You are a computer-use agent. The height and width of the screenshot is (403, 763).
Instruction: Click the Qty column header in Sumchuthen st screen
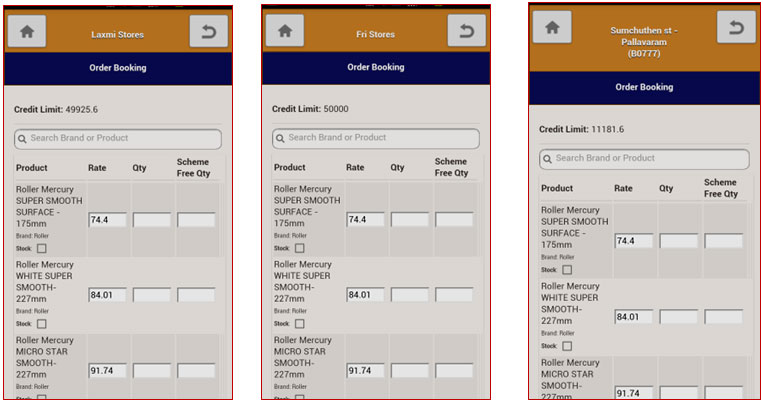coord(666,188)
